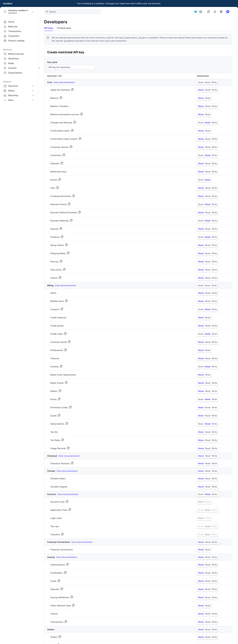Set Disputes permission to Write under Core
This screenshot has height=644, width=238.
pos(214,164)
